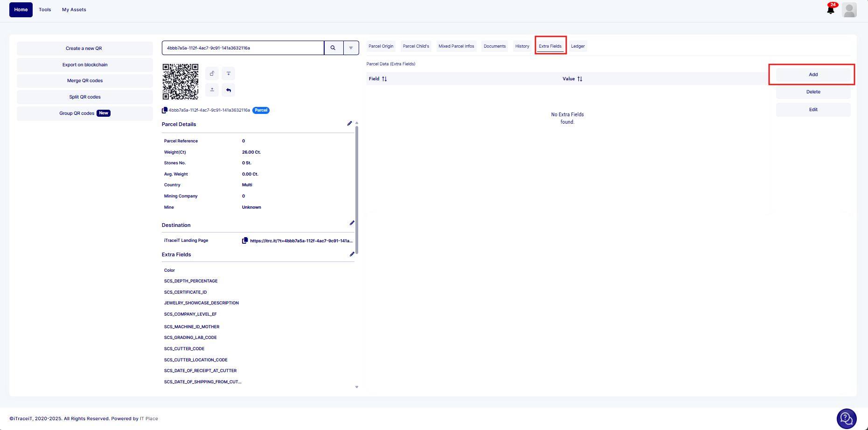Click the undo back-arrow icon

coord(228,90)
